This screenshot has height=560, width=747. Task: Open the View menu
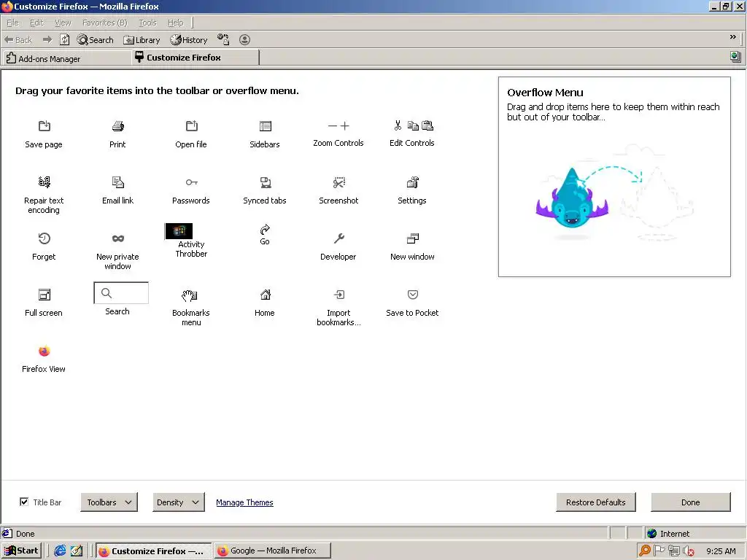click(x=63, y=23)
